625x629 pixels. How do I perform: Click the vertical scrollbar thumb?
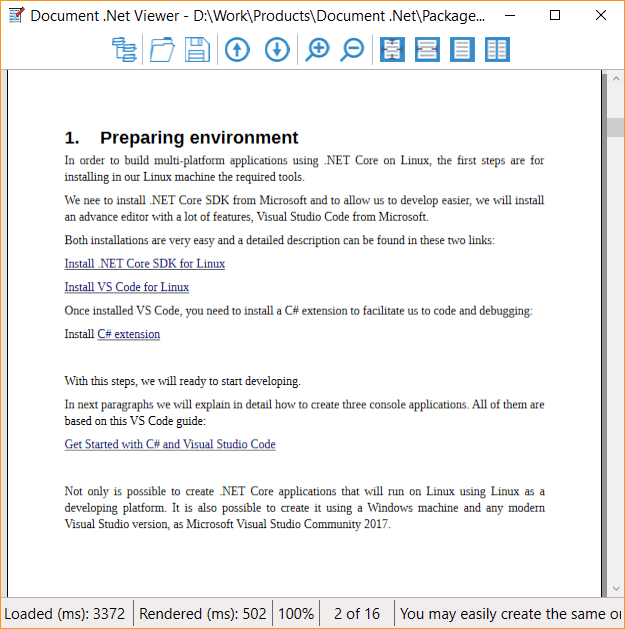(616, 128)
